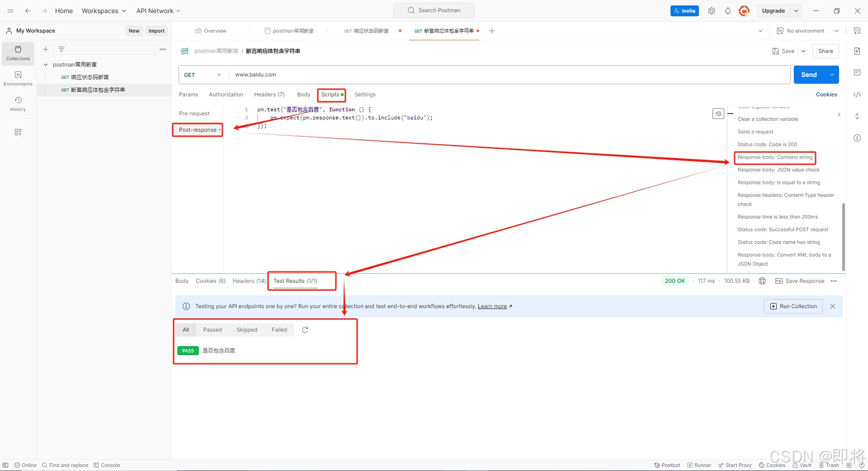Close the Run Collection banner

point(833,306)
